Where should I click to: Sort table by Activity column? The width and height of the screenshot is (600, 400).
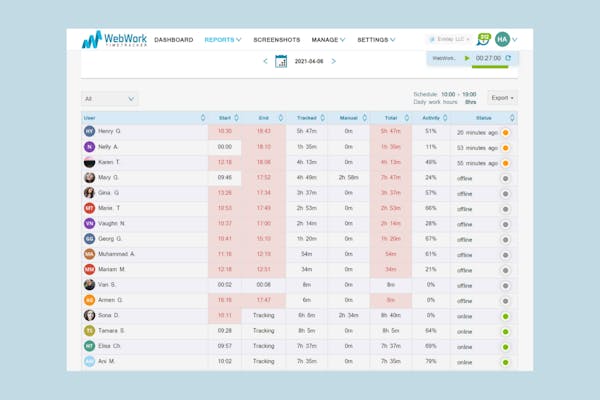(445, 118)
